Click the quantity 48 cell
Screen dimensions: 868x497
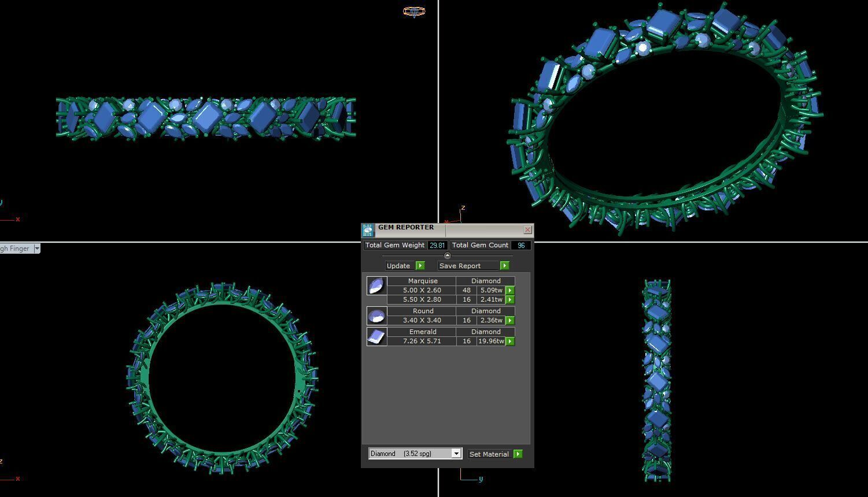466,290
